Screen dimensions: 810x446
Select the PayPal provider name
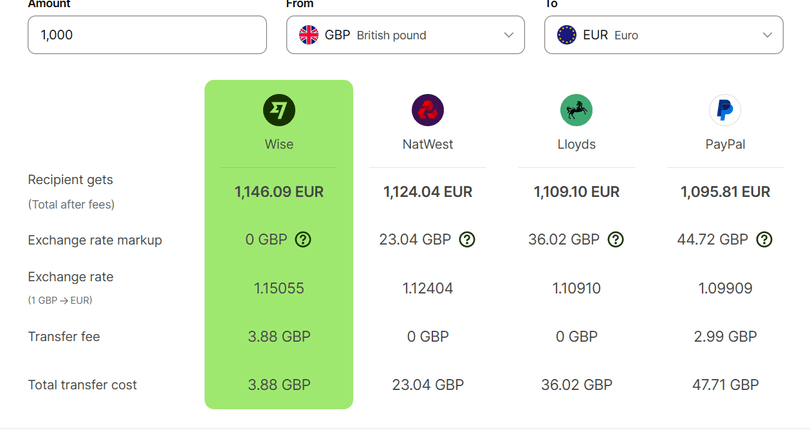click(x=725, y=144)
